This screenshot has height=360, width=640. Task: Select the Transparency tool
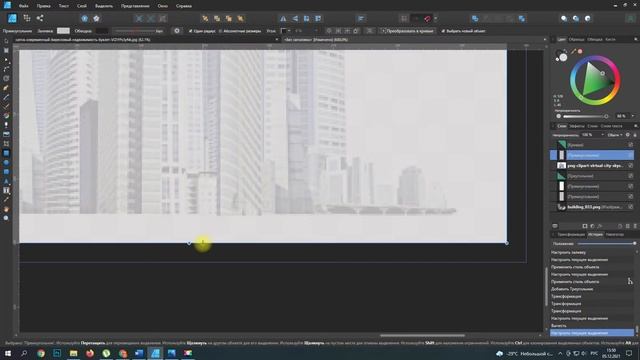[6, 125]
